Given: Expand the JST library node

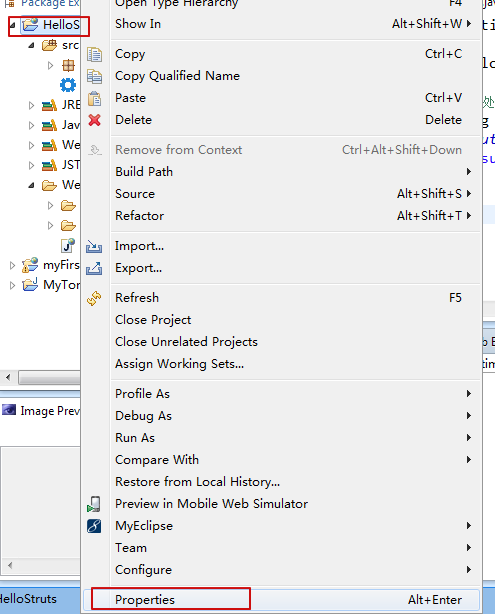Looking at the screenshot, I should [x=31, y=165].
